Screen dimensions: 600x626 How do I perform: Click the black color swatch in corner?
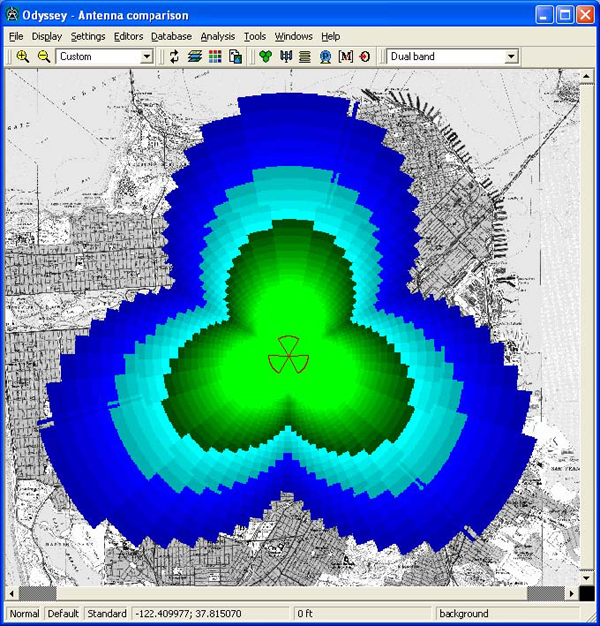pos(587,593)
